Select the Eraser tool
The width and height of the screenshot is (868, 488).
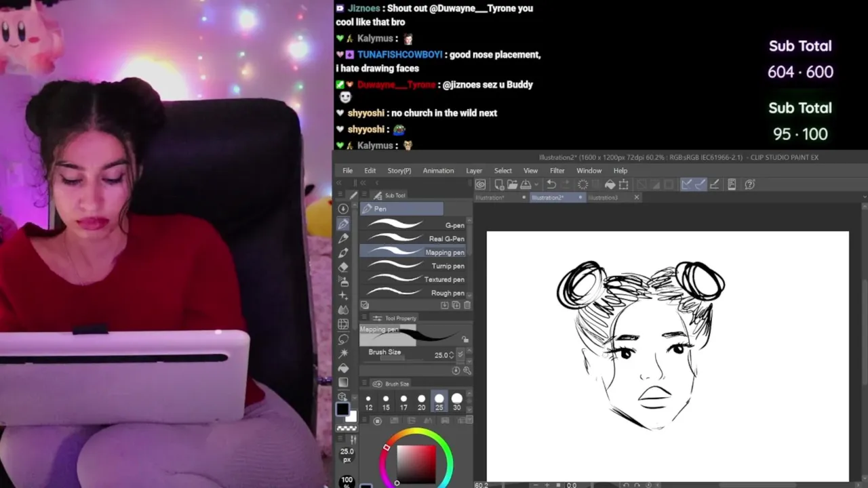(x=343, y=266)
